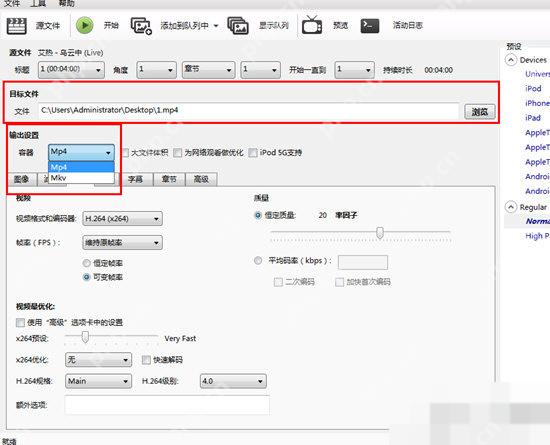Click the green Start encode play icon
The width and height of the screenshot is (550, 445).
pyautogui.click(x=84, y=25)
